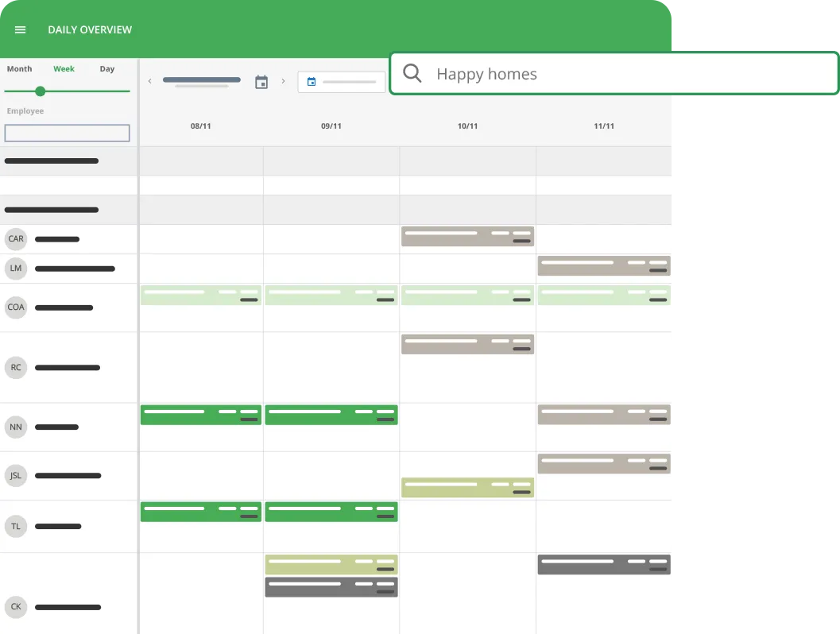Click the JSL employee avatar

click(16, 475)
